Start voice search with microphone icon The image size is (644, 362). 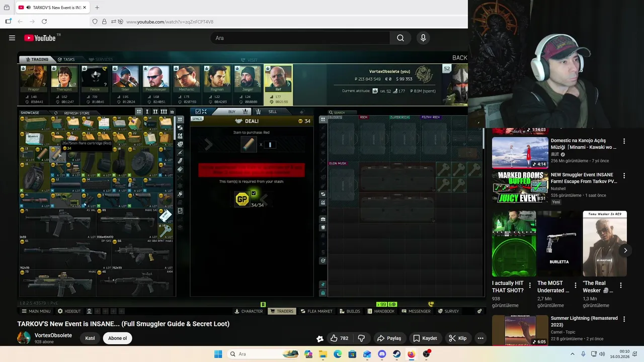tap(423, 38)
